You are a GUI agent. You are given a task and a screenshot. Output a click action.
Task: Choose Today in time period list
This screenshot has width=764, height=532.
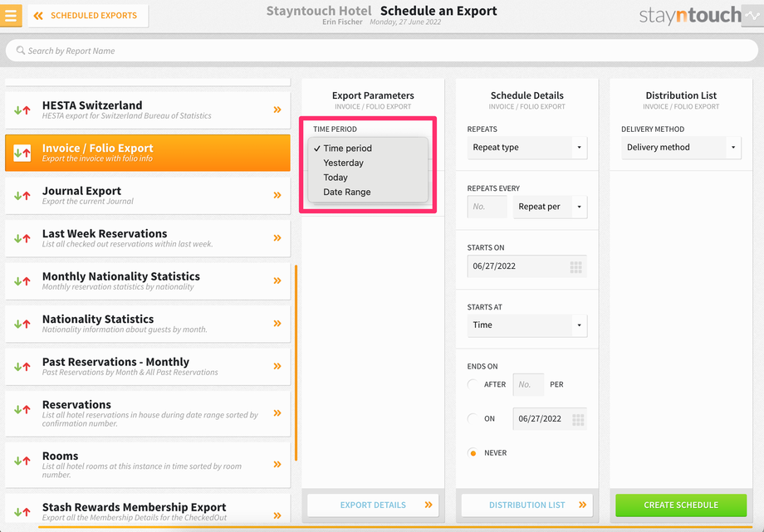pyautogui.click(x=368, y=178)
